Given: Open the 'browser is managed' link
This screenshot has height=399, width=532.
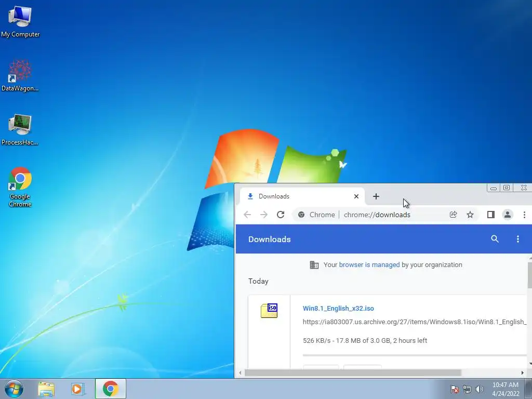Looking at the screenshot, I should [x=369, y=264].
